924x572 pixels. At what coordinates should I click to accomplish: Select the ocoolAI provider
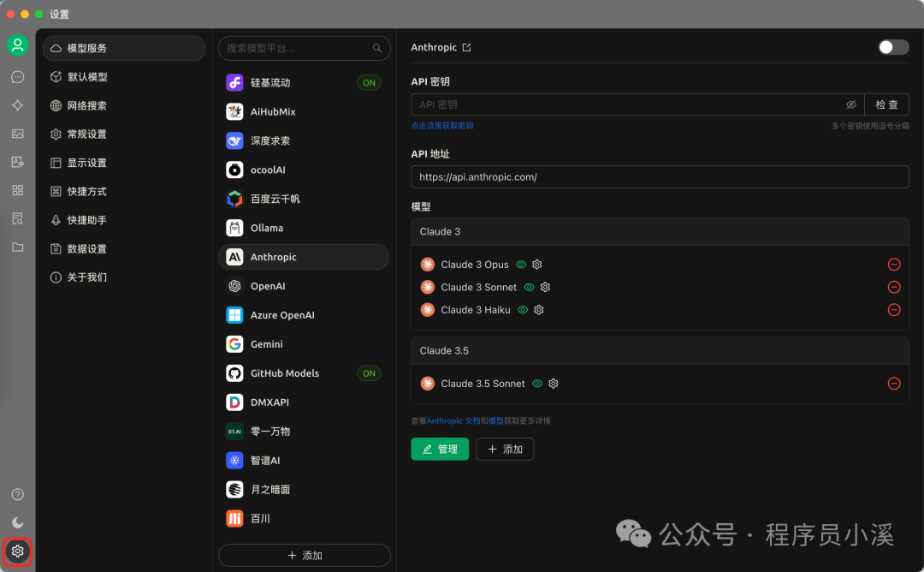click(x=304, y=170)
